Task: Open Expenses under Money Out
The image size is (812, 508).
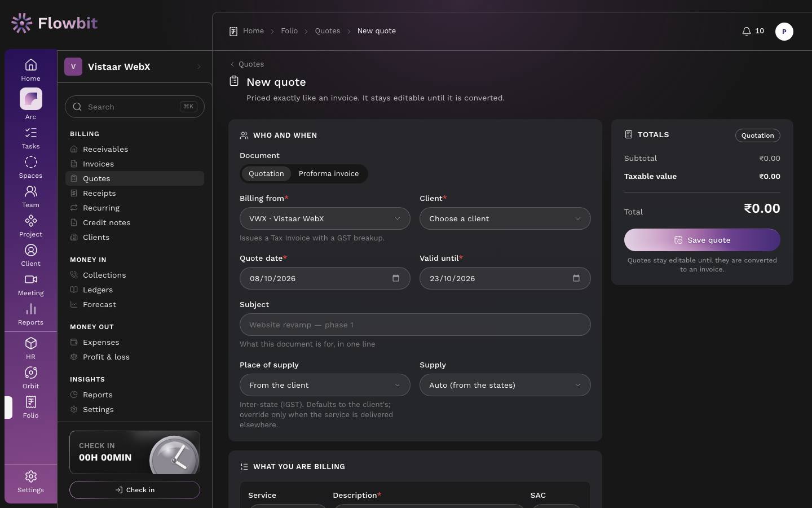Action: click(x=134, y=342)
